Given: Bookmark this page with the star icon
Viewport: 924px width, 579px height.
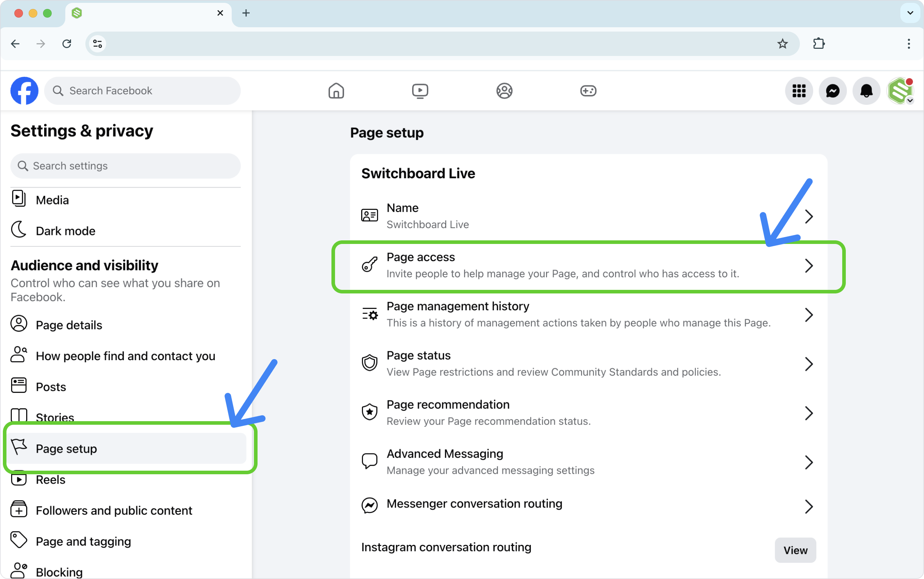Looking at the screenshot, I should coord(782,44).
